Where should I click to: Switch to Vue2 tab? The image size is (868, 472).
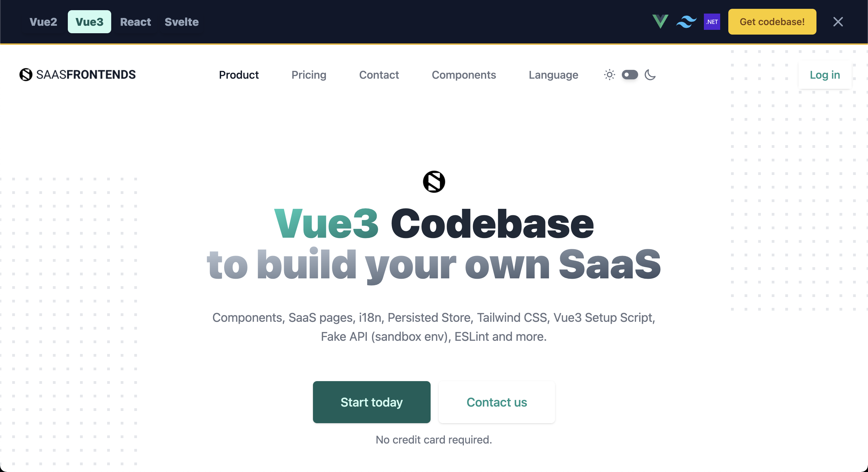[43, 21]
